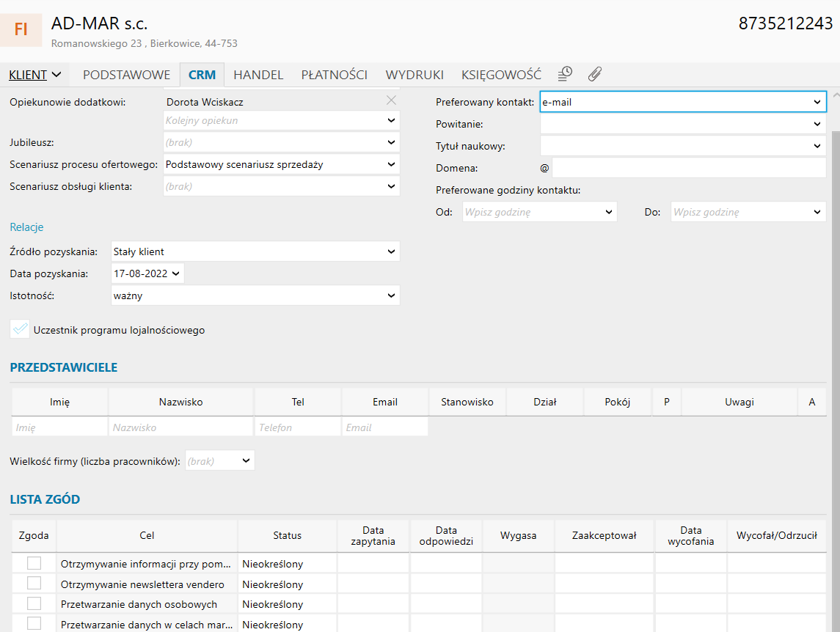This screenshot has height=632, width=840.
Task: Open the Źródło pozyskania dropdown
Action: click(x=391, y=252)
